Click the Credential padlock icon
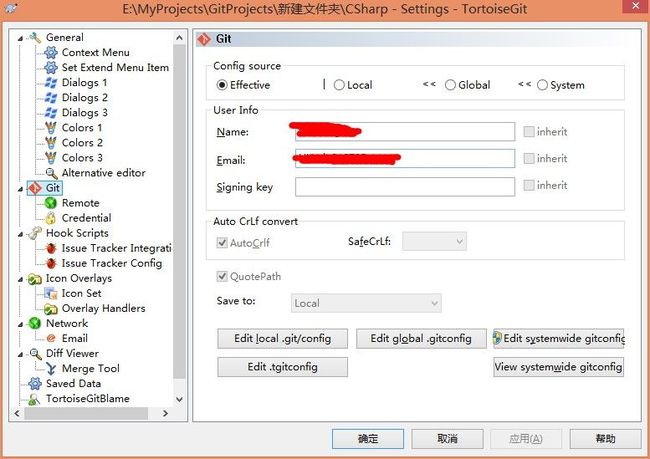This screenshot has width=650, height=459. click(51, 218)
